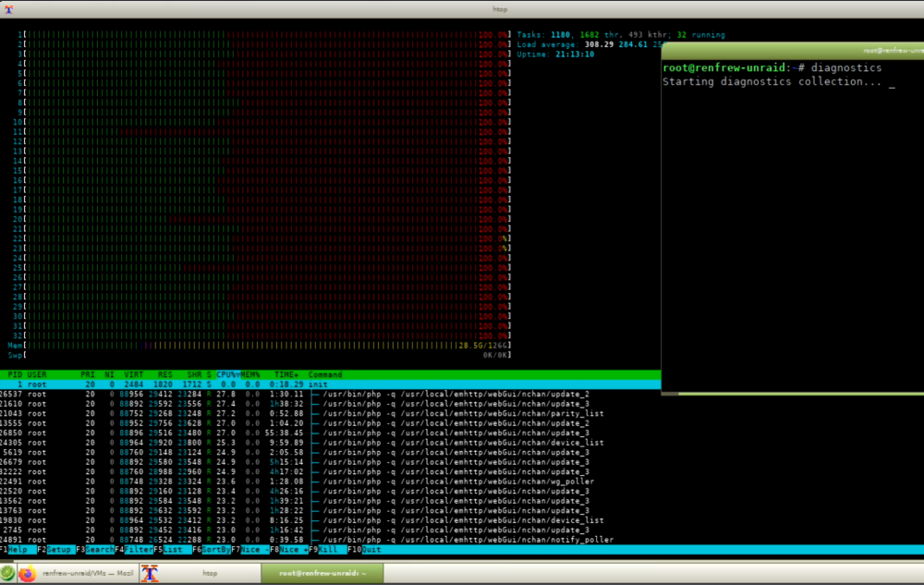Click F3 Search in htop
Image resolution: width=924 pixels, height=585 pixels.
(95, 550)
